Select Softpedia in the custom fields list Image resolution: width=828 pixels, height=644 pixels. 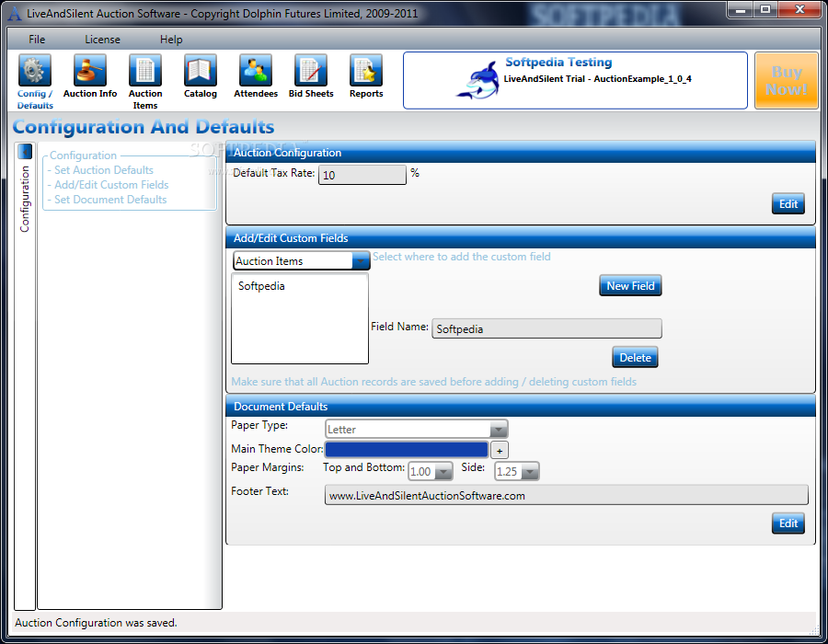coord(261,286)
